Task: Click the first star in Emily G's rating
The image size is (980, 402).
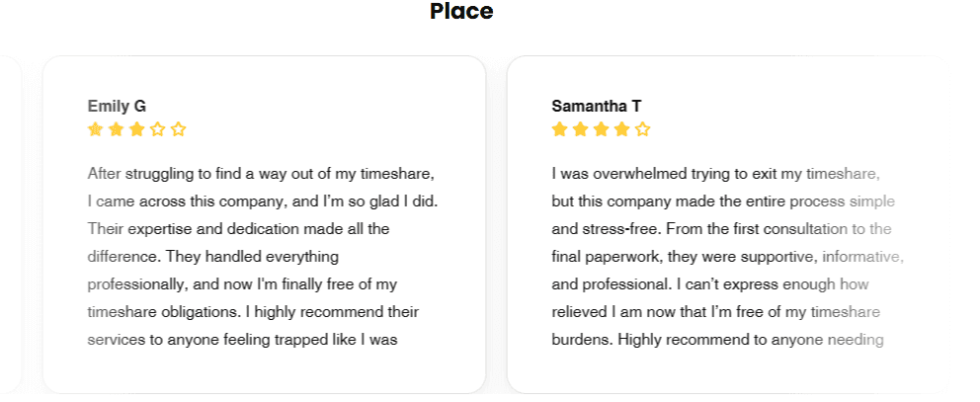Action: pyautogui.click(x=96, y=129)
